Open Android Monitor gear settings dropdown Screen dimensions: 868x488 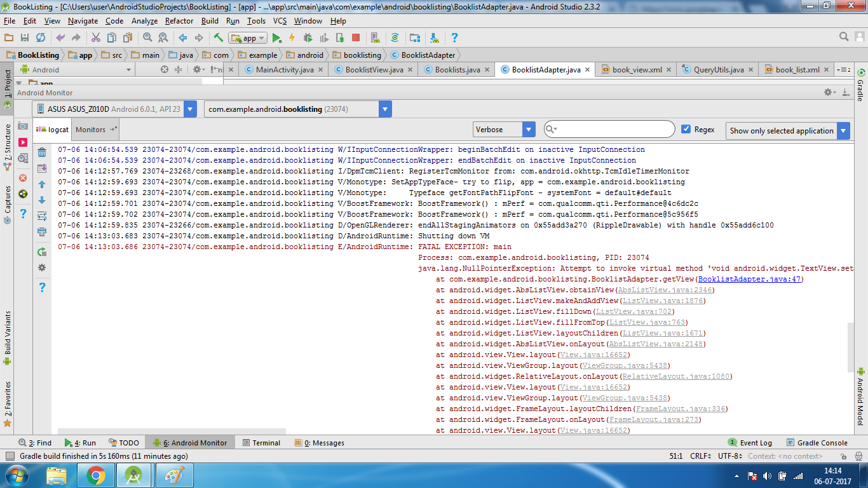830,93
